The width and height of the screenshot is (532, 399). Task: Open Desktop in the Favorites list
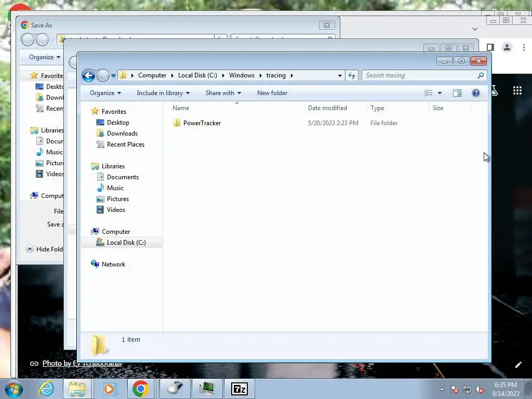click(x=118, y=123)
